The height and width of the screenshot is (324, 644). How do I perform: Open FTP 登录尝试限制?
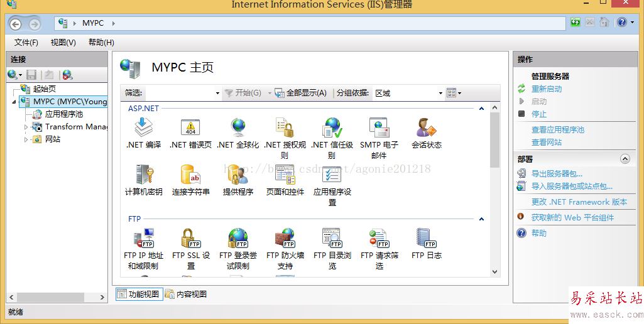[x=237, y=249]
